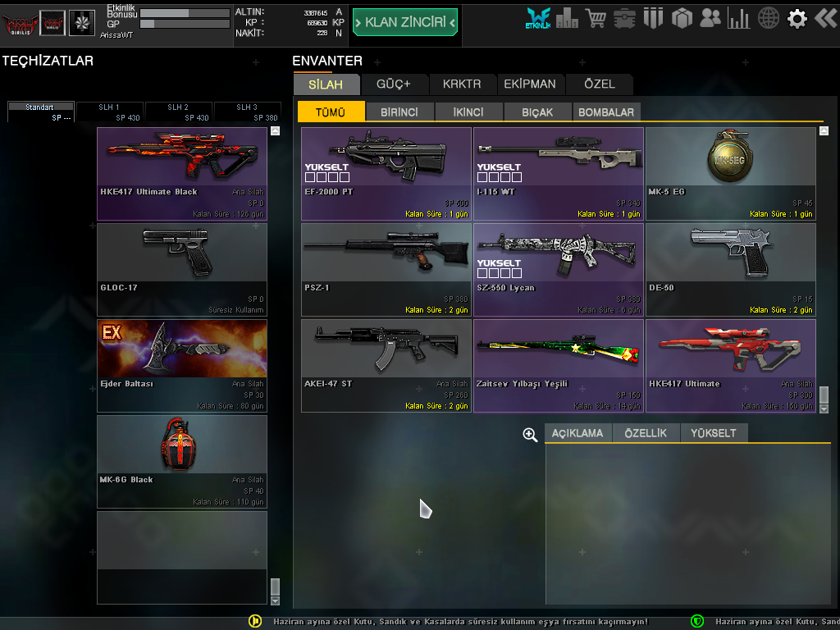This screenshot has height=630, width=840.
Task: Switch to the ÖZEL tab
Action: click(600, 84)
